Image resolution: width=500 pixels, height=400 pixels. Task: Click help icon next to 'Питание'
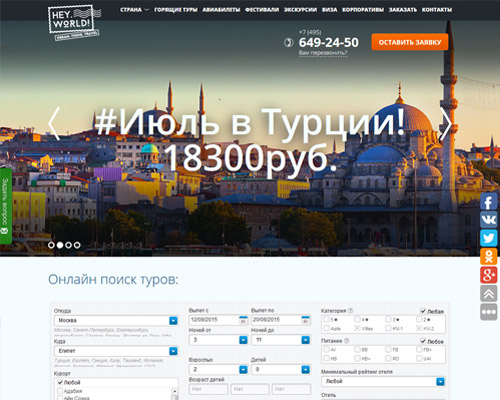[346, 341]
